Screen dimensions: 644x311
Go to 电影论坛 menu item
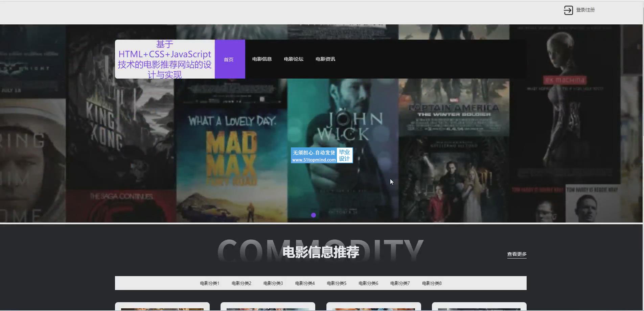coord(294,59)
